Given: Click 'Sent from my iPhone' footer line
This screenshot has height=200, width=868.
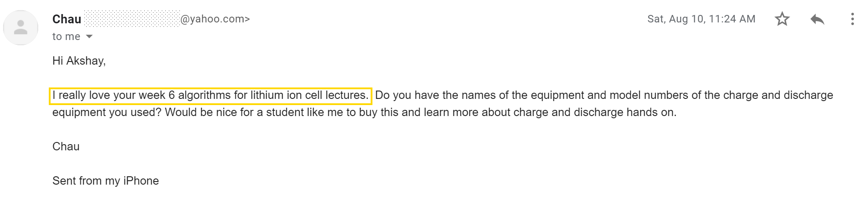Looking at the screenshot, I should 106,181.
